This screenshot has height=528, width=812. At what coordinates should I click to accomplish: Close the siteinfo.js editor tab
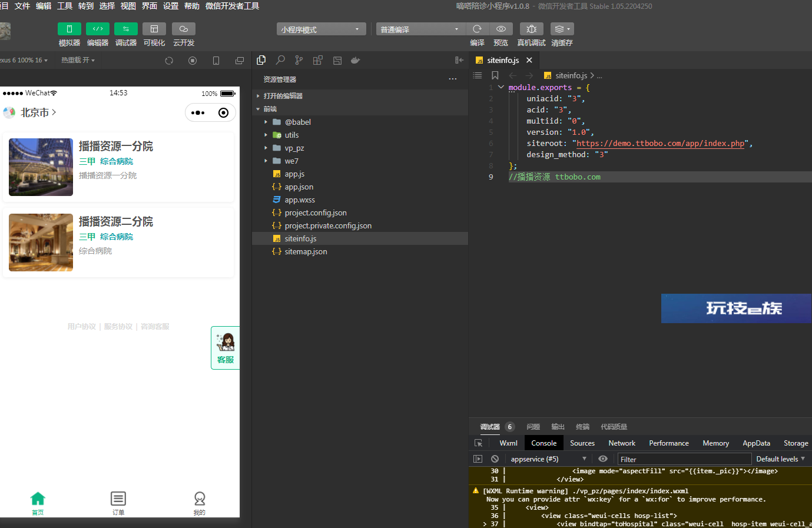coord(529,60)
